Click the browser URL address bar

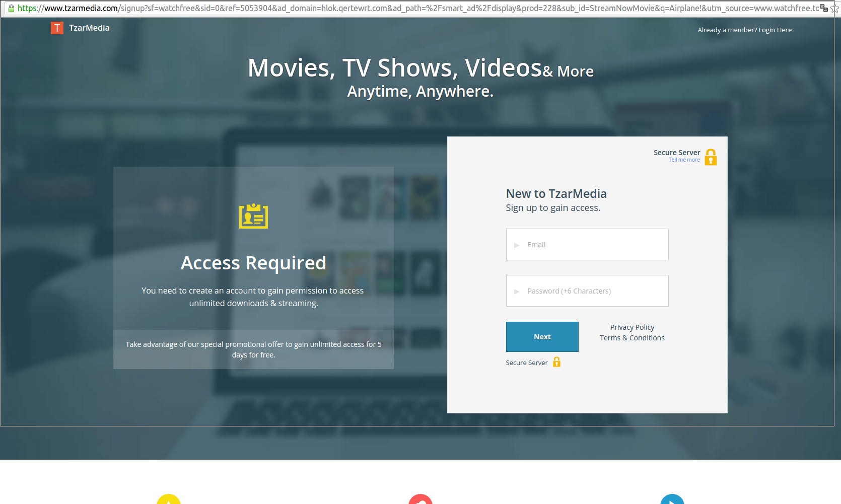tap(418, 8)
